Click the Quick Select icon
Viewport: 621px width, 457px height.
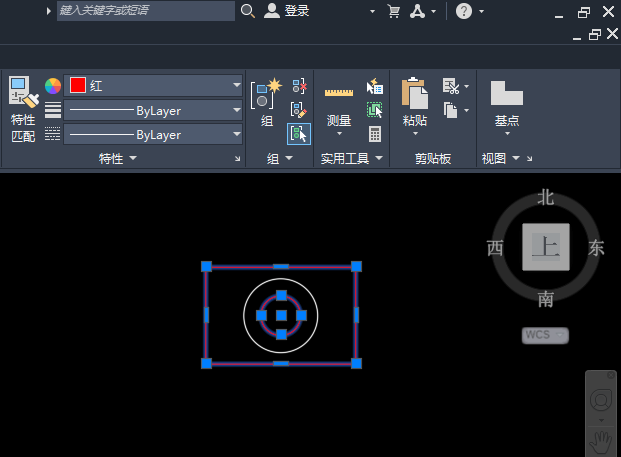click(375, 86)
